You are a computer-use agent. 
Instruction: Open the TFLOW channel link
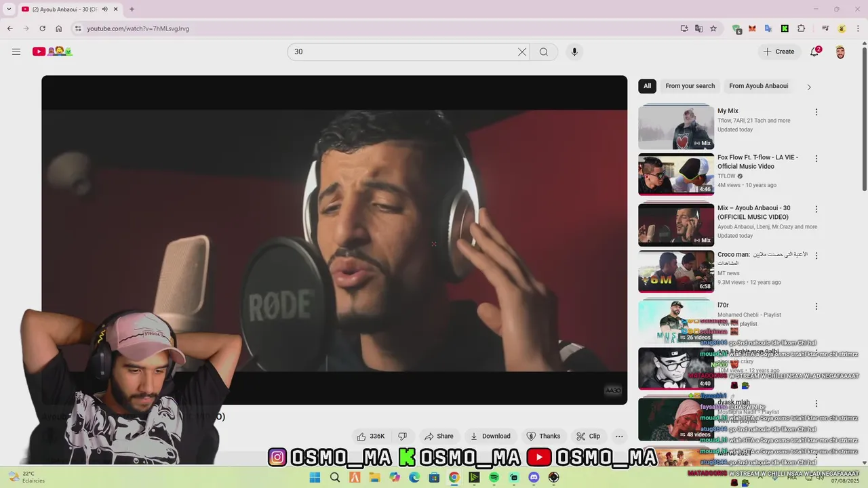pyautogui.click(x=726, y=176)
